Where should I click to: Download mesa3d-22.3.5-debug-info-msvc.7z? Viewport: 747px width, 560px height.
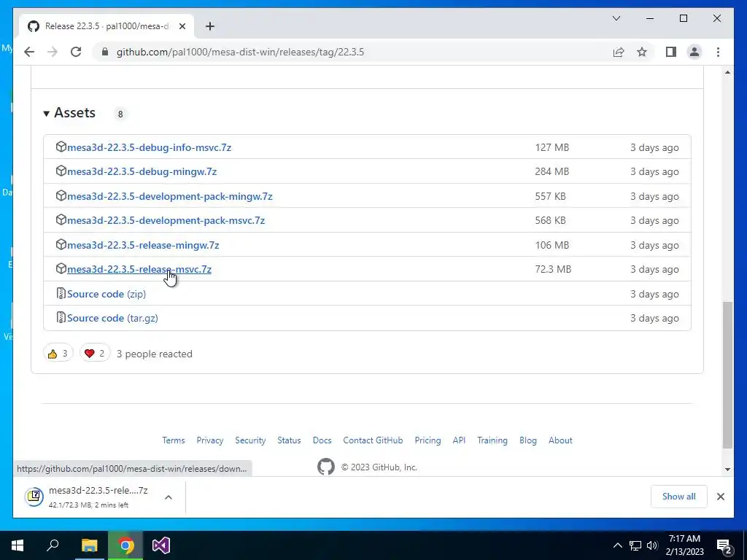click(x=149, y=147)
